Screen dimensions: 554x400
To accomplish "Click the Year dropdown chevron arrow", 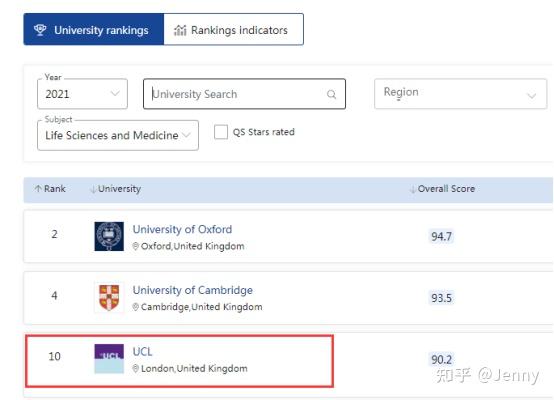I will click(x=115, y=94).
